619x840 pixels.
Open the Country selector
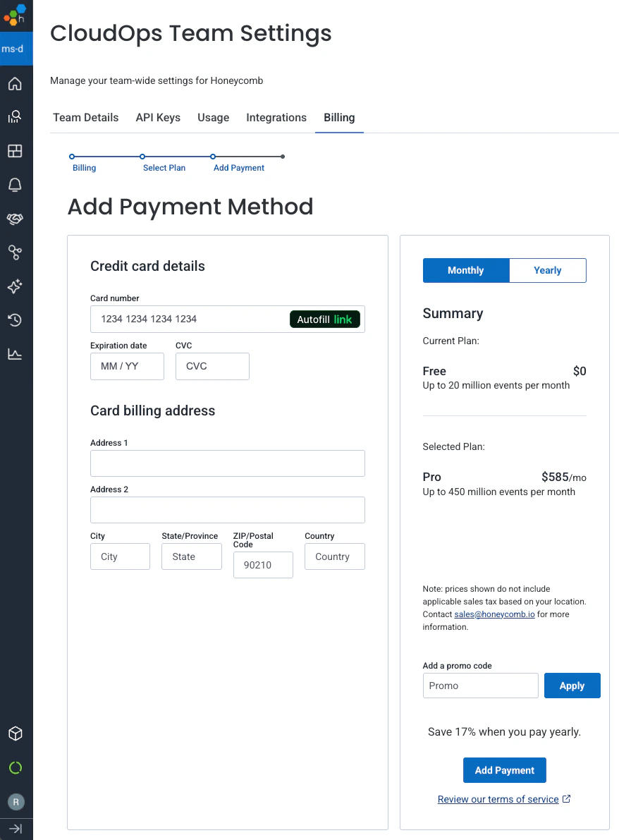pyautogui.click(x=334, y=556)
